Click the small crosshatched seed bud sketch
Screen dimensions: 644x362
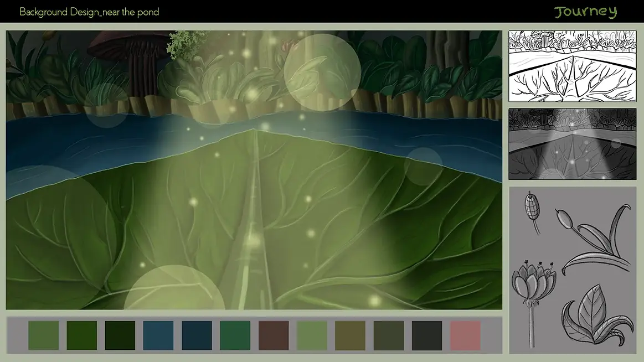pyautogui.click(x=533, y=212)
